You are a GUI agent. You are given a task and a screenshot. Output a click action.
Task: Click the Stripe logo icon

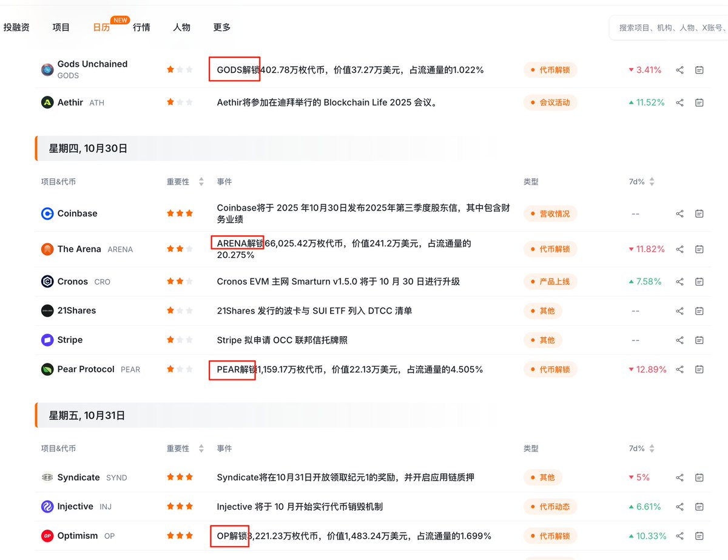(x=47, y=340)
